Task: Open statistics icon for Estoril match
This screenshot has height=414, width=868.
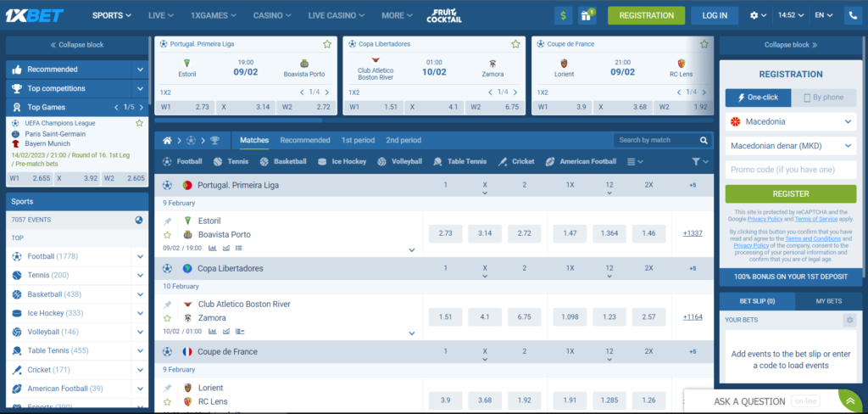Action: [212, 249]
